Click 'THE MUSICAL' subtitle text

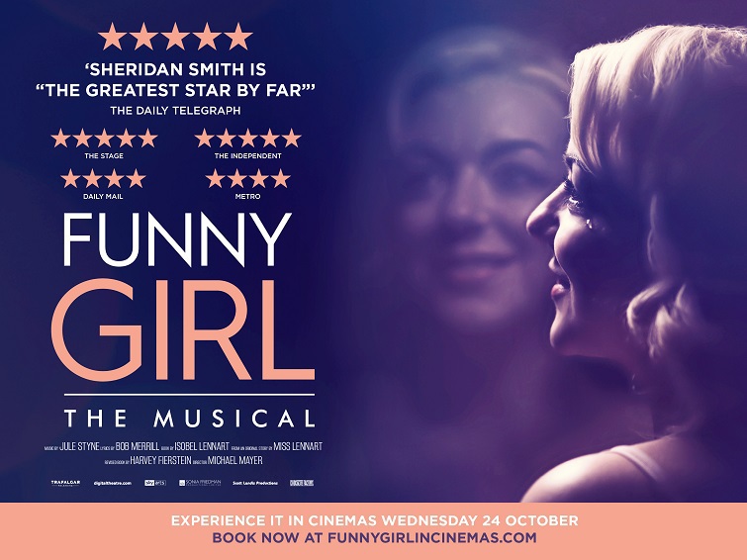pyautogui.click(x=190, y=419)
